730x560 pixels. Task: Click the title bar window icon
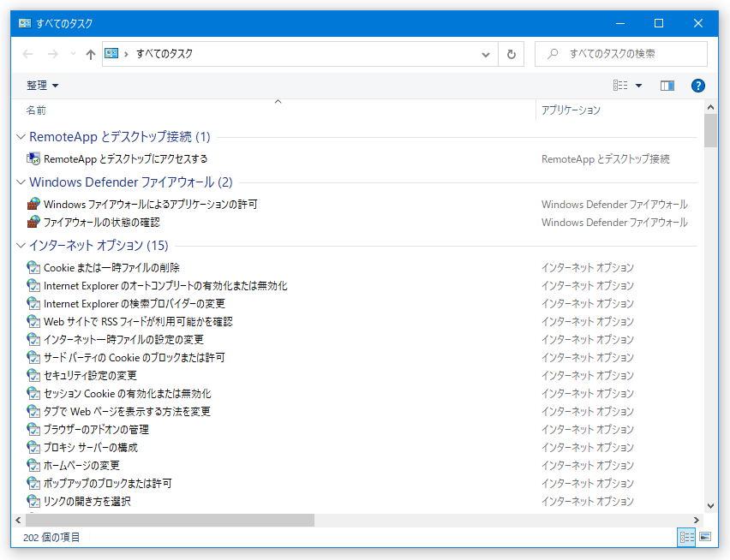(x=25, y=23)
